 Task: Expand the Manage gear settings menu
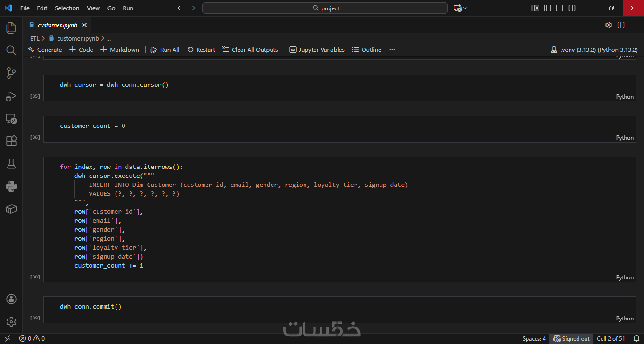pyautogui.click(x=11, y=322)
